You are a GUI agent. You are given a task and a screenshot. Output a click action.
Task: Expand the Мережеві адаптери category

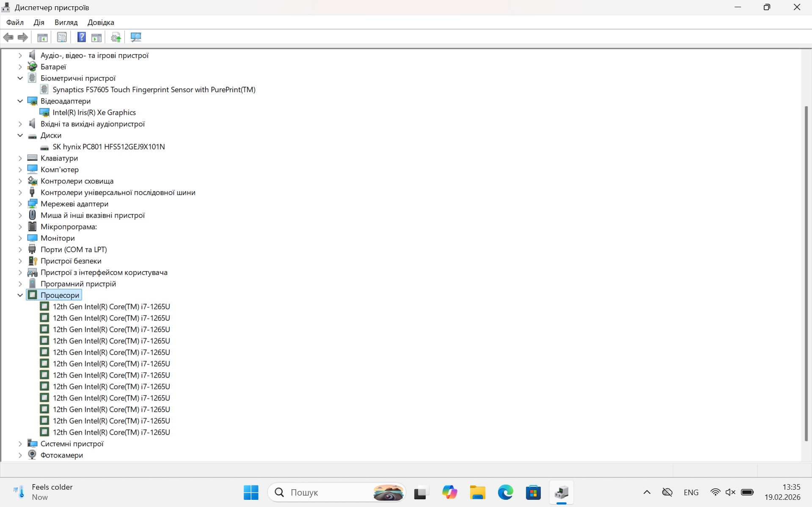20,204
